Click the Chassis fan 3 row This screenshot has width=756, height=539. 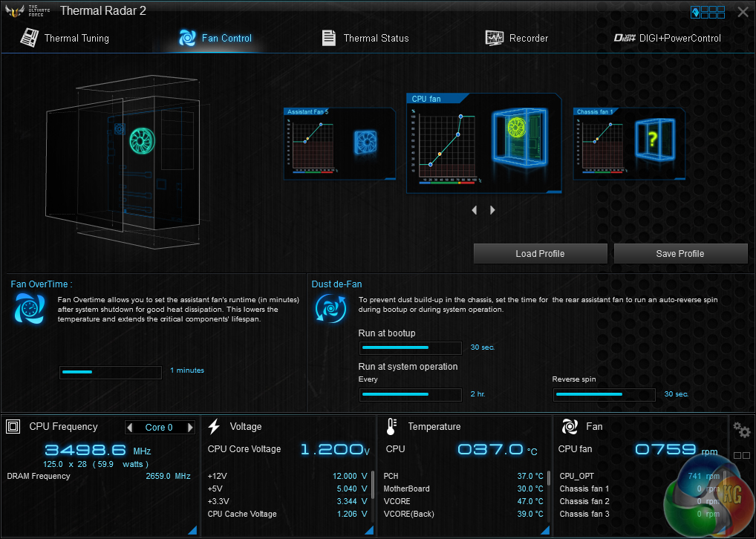[639, 514]
